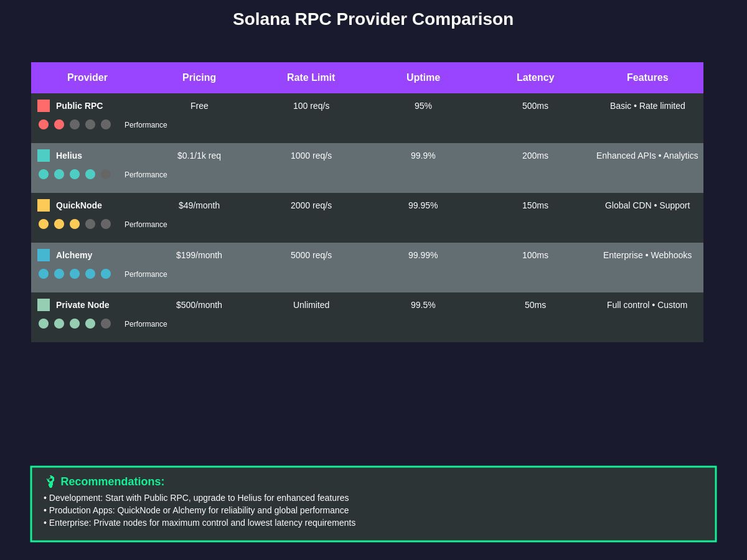Image resolution: width=747 pixels, height=560 pixels.
Task: Select the Uptime column header
Action: 423,78
